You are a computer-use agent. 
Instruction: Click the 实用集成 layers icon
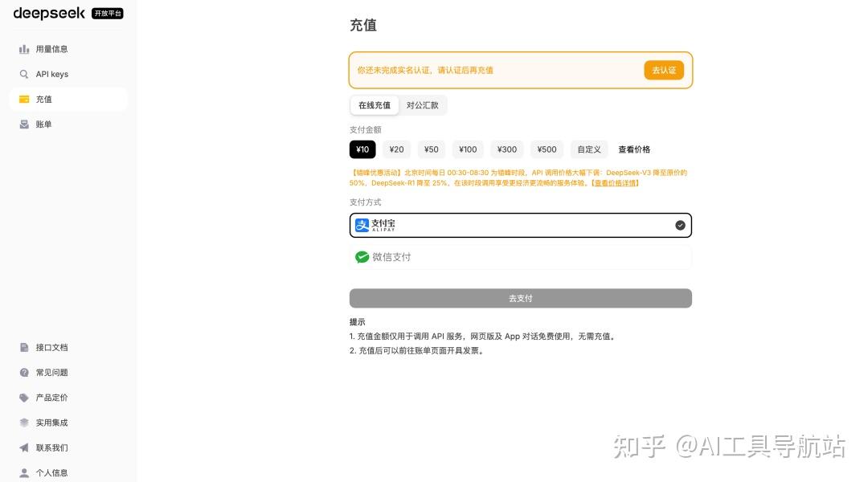tap(24, 423)
